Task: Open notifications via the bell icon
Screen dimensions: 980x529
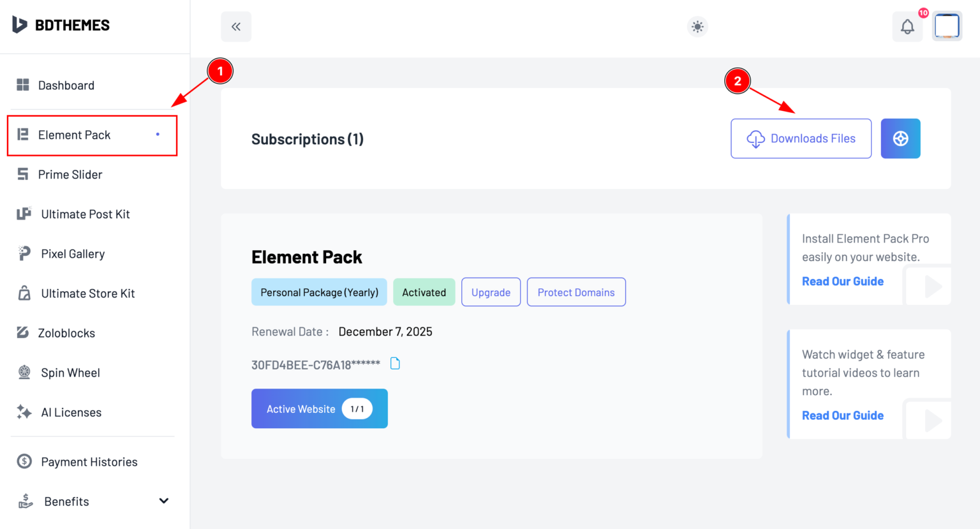Action: (907, 26)
